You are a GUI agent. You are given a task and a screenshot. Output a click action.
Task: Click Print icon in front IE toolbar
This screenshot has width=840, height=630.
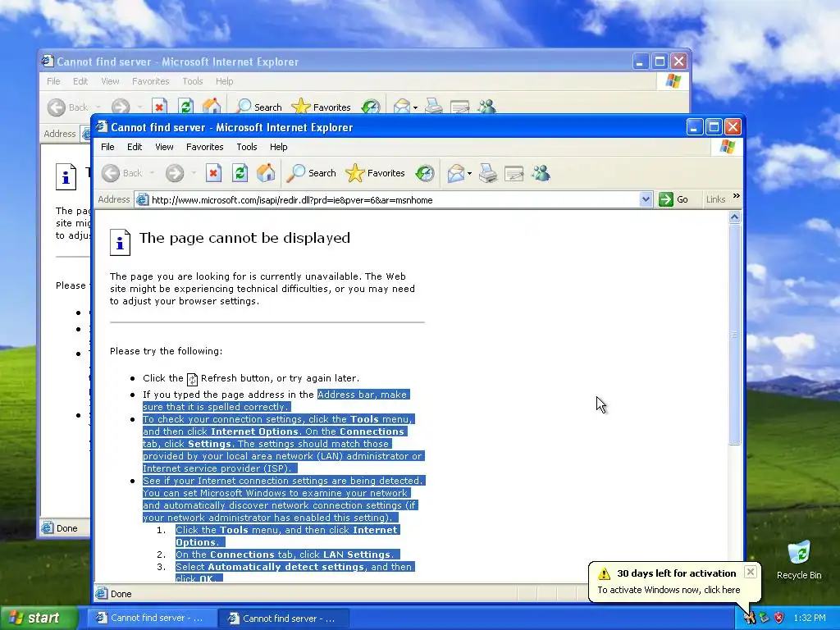pos(488,173)
